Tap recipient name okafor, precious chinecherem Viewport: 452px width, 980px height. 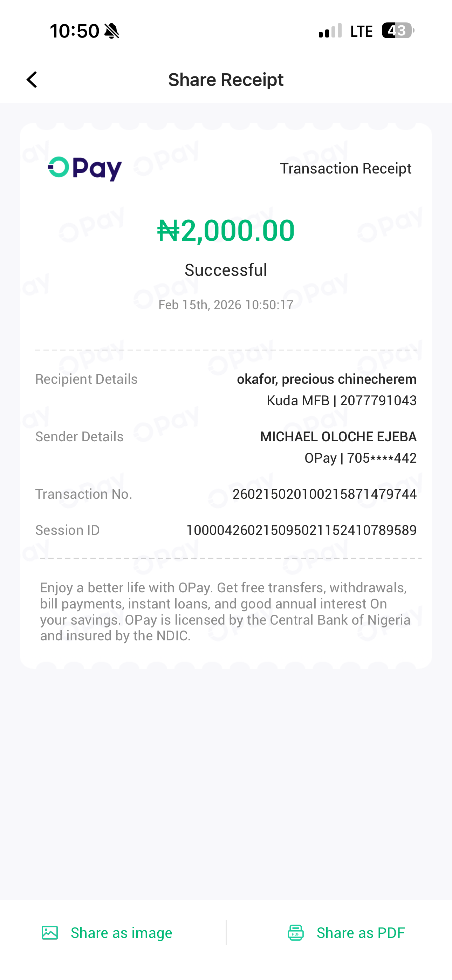327,379
